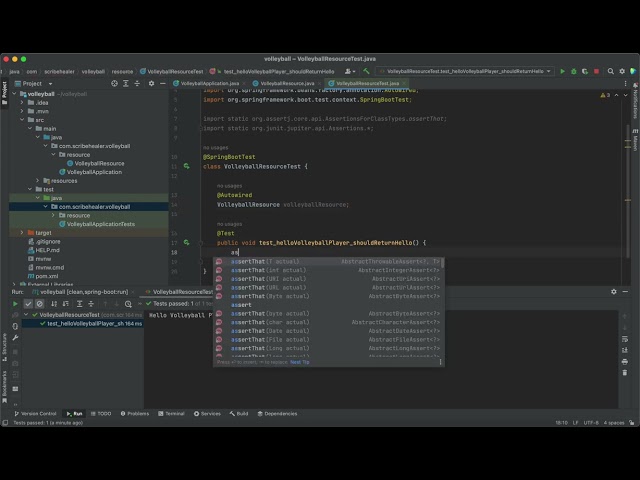The image size is (640, 480).
Task: Switch to VolleyballApplication.java tab
Action: [207, 83]
